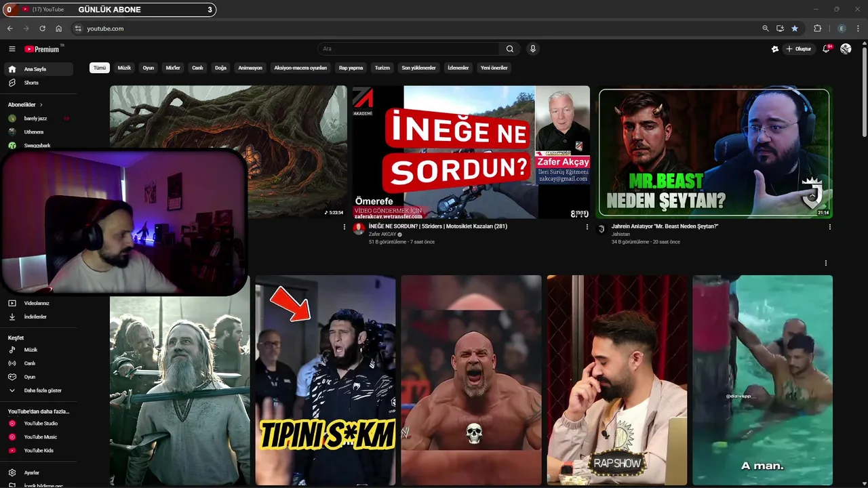Open the Chrome three-dot menu
The height and width of the screenshot is (488, 868).
coord(859,28)
